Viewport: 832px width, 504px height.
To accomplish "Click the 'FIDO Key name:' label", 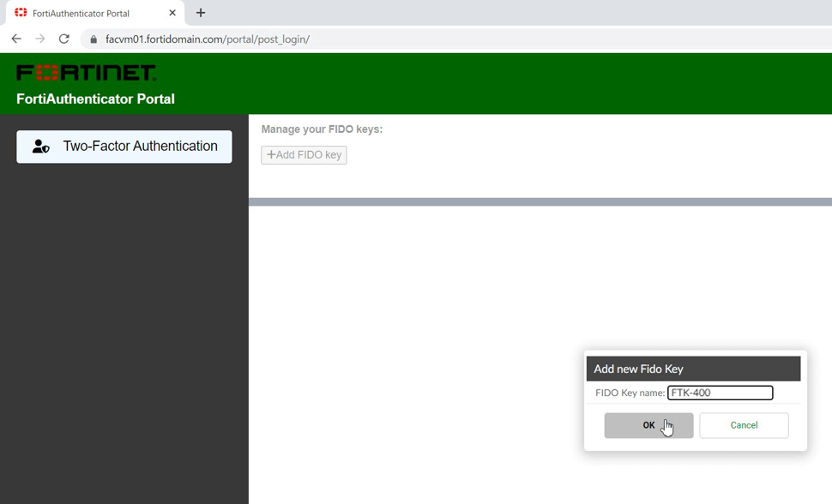I will point(630,393).
